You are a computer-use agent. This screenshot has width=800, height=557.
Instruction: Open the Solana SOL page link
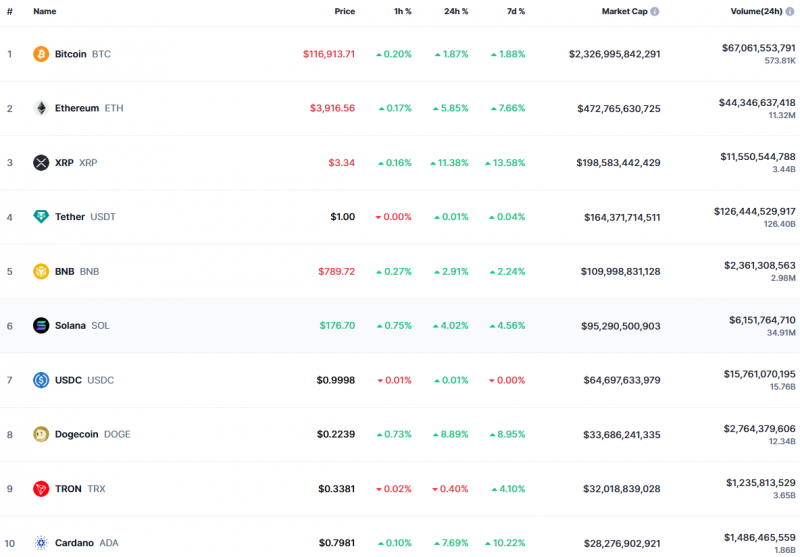tap(82, 325)
